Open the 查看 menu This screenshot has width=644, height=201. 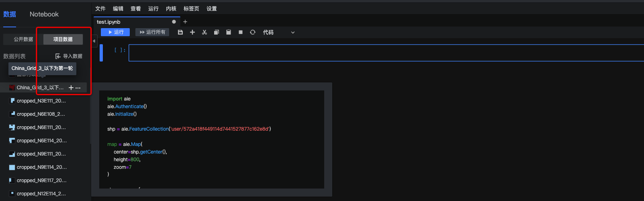[136, 8]
